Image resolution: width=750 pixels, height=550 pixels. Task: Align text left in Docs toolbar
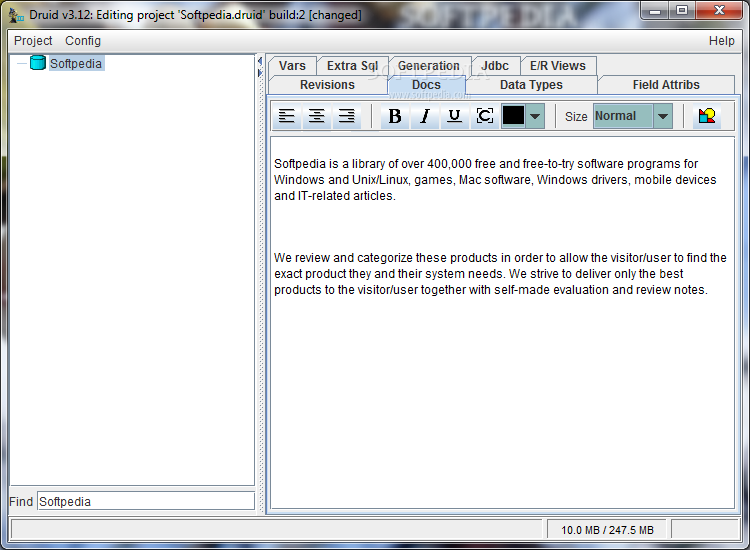coord(287,116)
